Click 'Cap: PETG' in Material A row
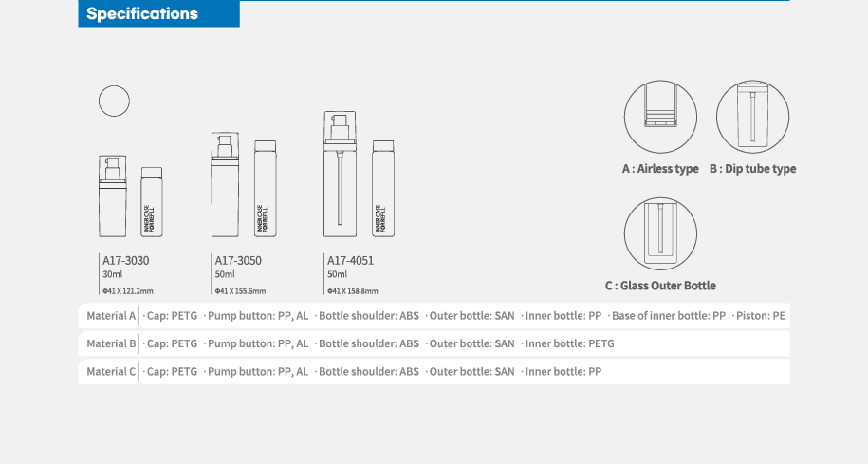 click(x=170, y=316)
